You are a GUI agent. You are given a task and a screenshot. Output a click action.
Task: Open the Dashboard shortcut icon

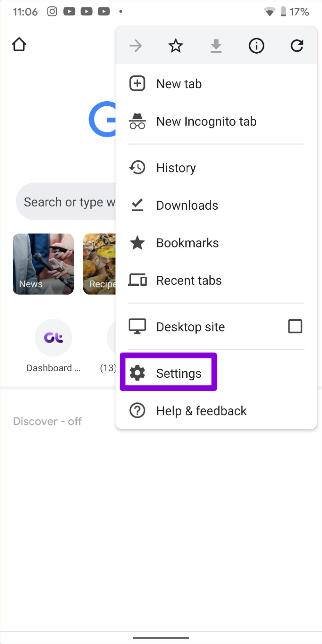[x=54, y=337]
